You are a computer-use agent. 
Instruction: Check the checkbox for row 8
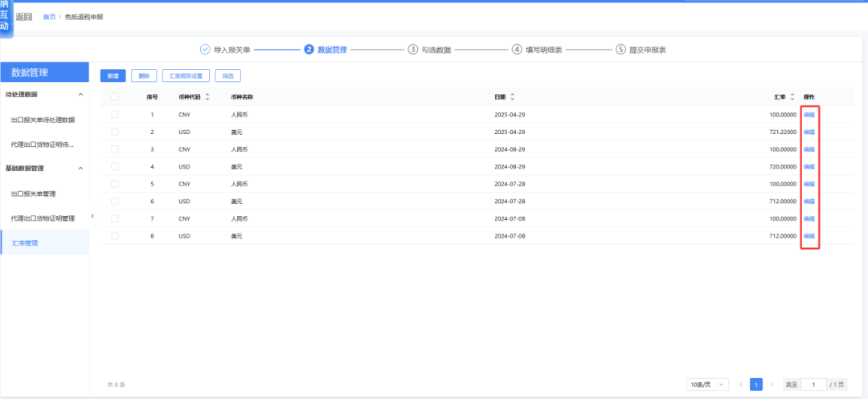(x=115, y=235)
